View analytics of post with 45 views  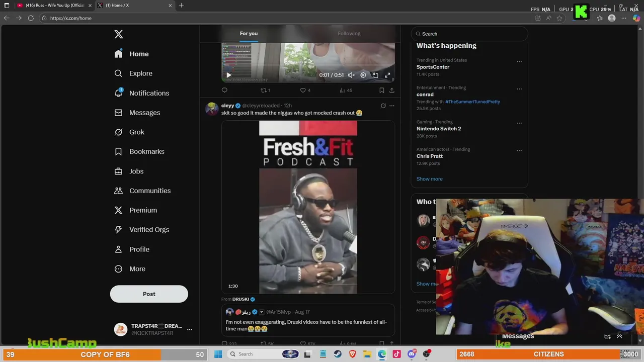(346, 90)
